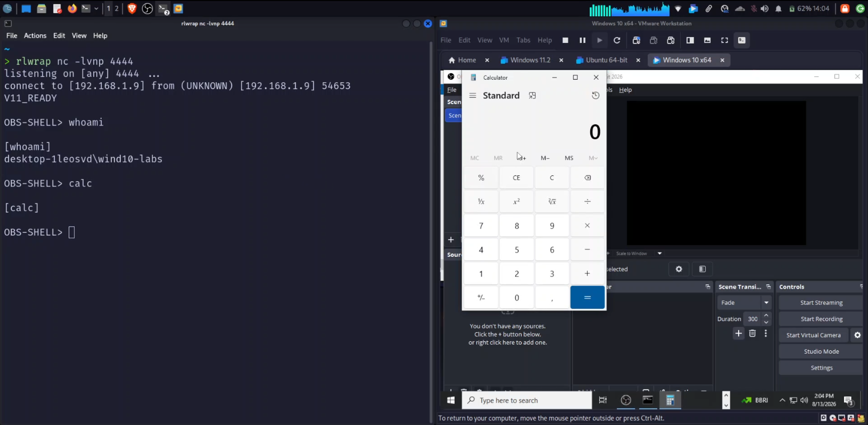Open the Help menu in OBS
The height and width of the screenshot is (425, 868).
[x=626, y=90]
